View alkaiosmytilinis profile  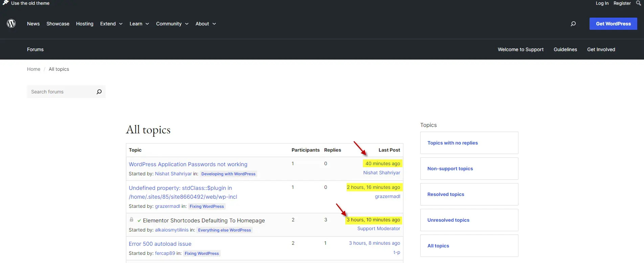(172, 230)
